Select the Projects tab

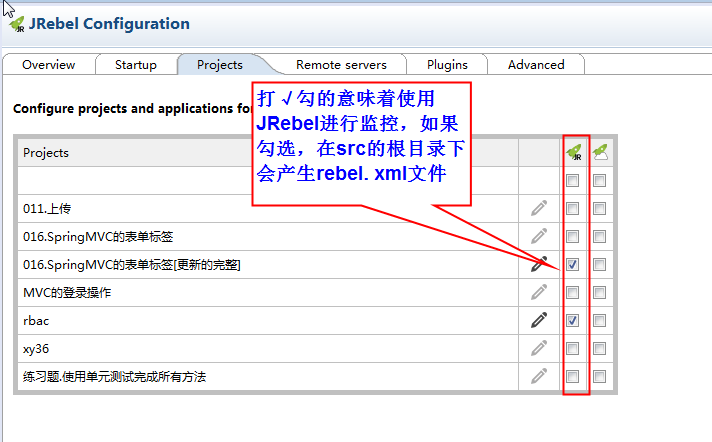point(220,65)
